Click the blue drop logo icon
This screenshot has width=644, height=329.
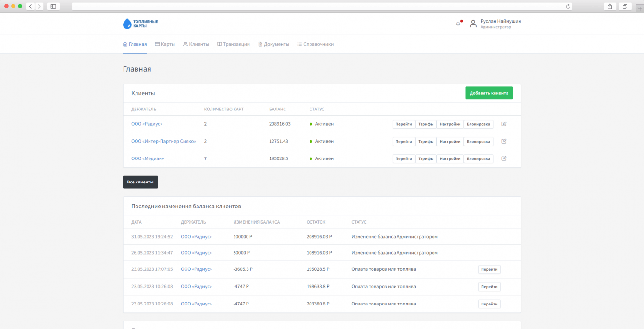click(127, 24)
